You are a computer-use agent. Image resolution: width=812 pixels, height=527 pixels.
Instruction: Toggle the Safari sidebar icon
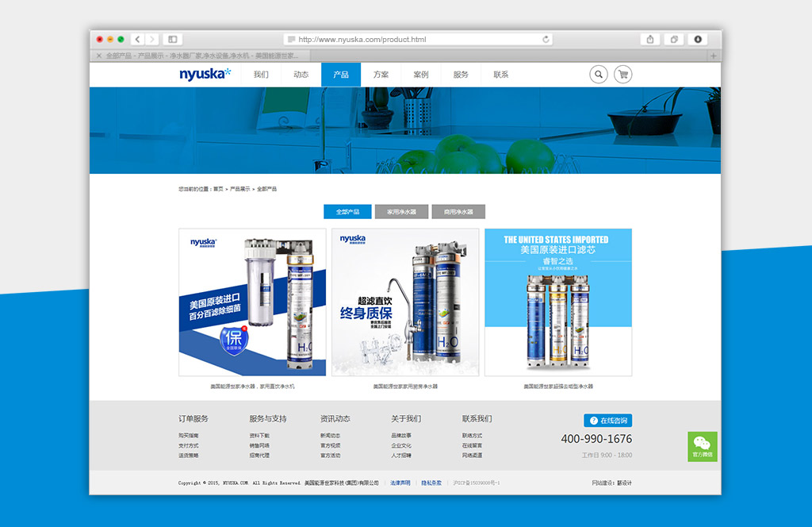click(173, 39)
